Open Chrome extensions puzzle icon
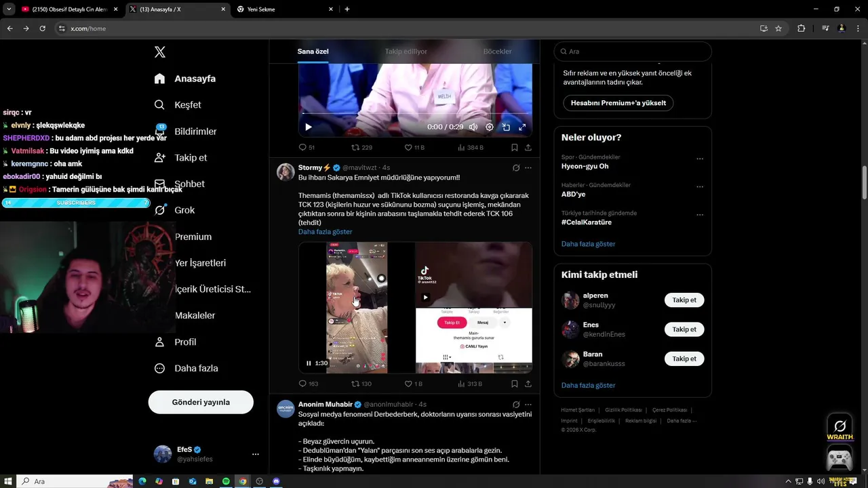Screen dimensions: 868x488 (x=802, y=28)
